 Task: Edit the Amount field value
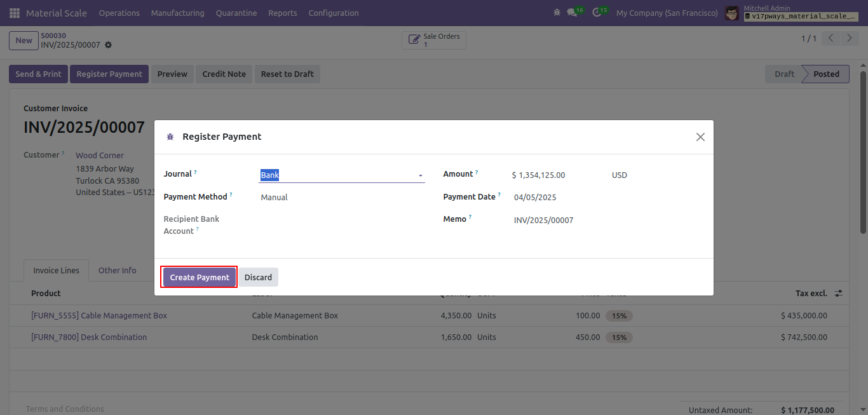pyautogui.click(x=556, y=175)
